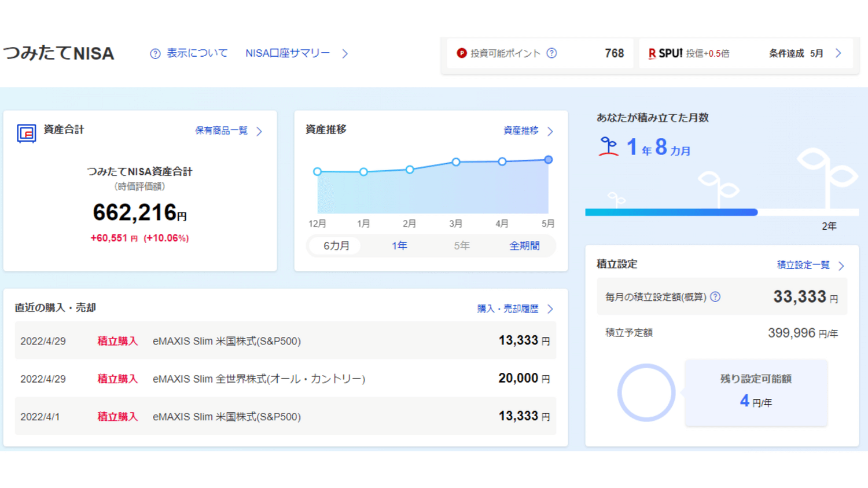Switch the chart to the 5年 period
The height and width of the screenshot is (488, 868).
point(462,246)
